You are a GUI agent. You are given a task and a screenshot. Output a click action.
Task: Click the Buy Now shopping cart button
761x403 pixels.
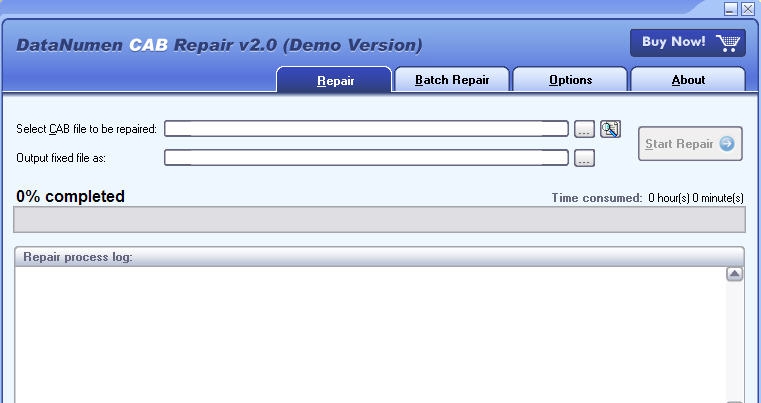click(688, 43)
